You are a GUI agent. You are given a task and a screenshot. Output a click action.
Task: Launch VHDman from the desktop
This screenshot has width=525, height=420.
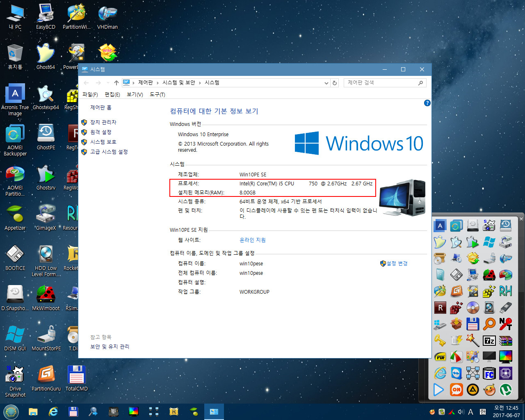coord(107,16)
